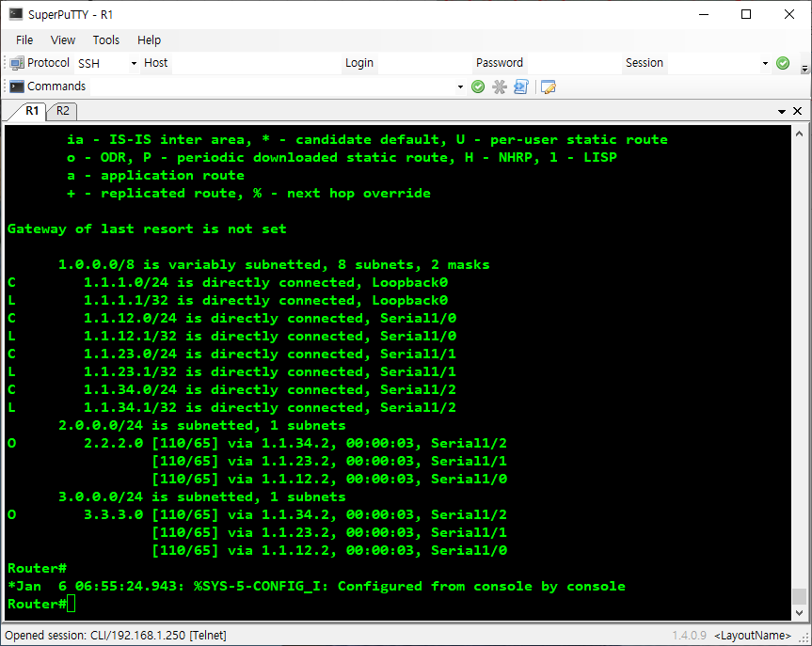Screen dimensions: 812x646
Task: Click the send script document icon
Action: [520, 87]
